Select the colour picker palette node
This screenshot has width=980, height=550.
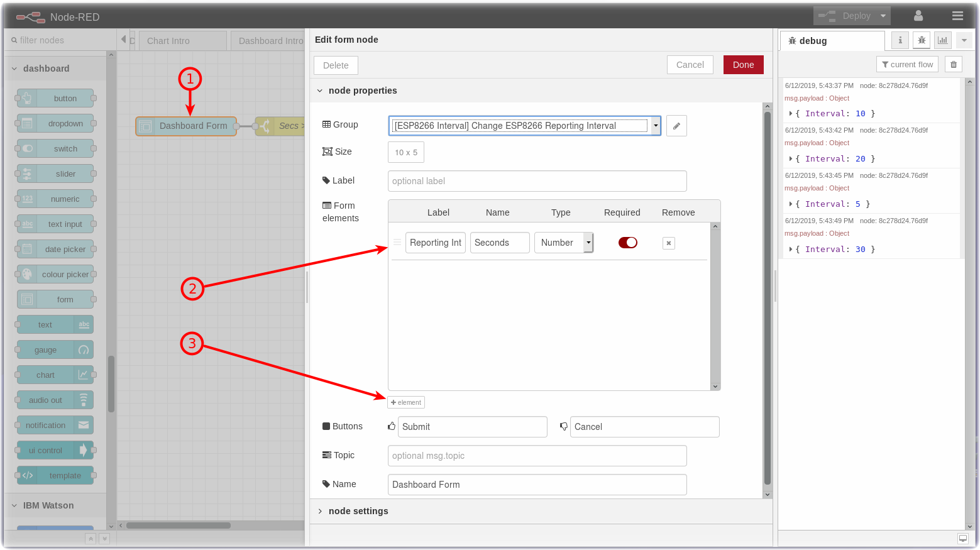pos(55,274)
